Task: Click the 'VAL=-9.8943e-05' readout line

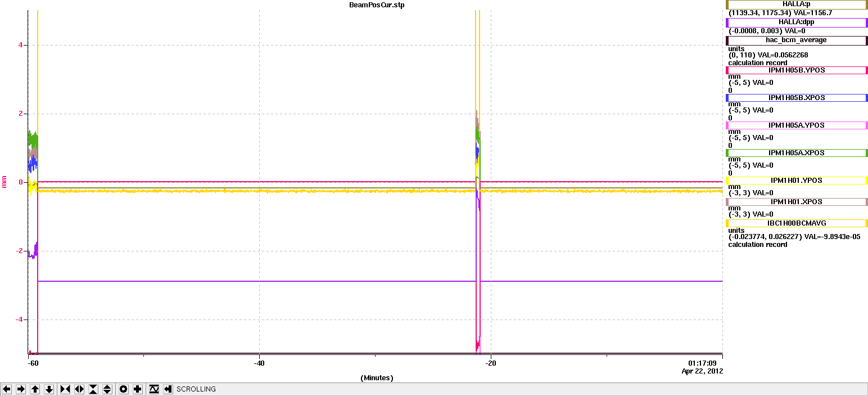Action: 794,237
